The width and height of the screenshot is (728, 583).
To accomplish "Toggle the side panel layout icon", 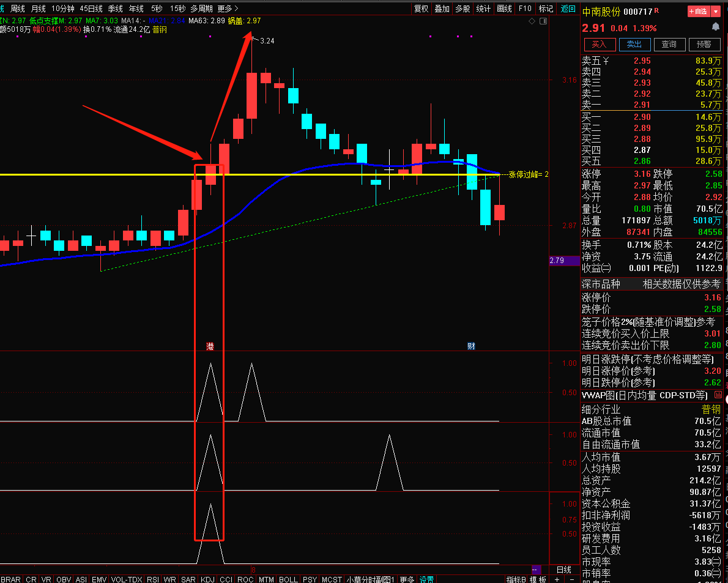I will (x=543, y=21).
